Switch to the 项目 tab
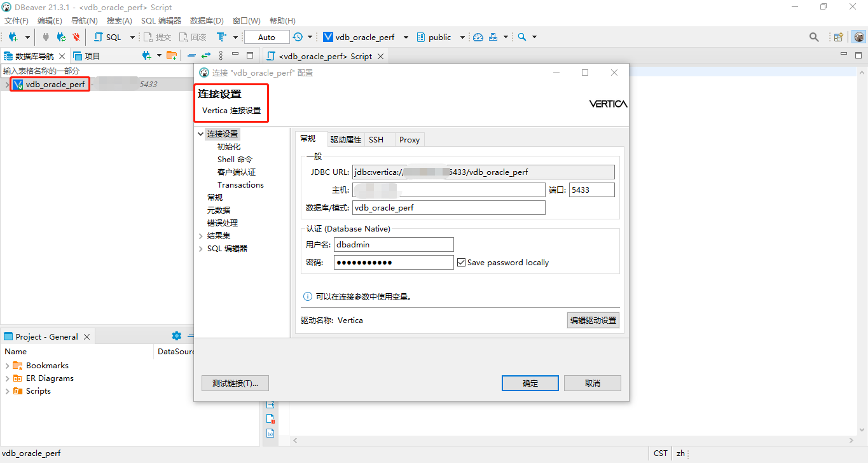 (x=87, y=55)
